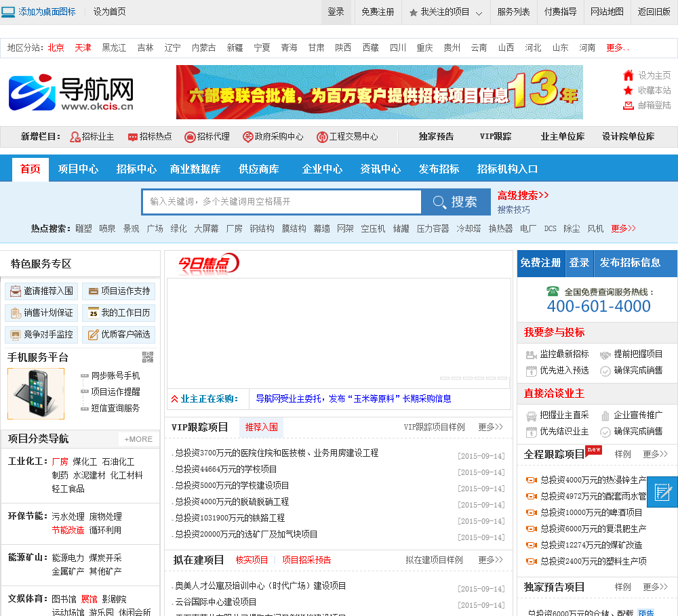Open the 商业数据库 navigation tab
This screenshot has height=616, width=678.
195,169
